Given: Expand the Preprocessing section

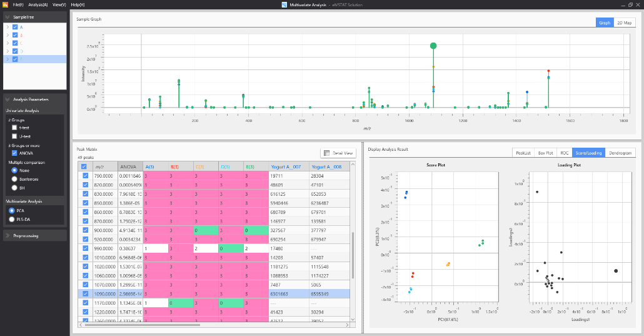Looking at the screenshot, I should coord(7,236).
